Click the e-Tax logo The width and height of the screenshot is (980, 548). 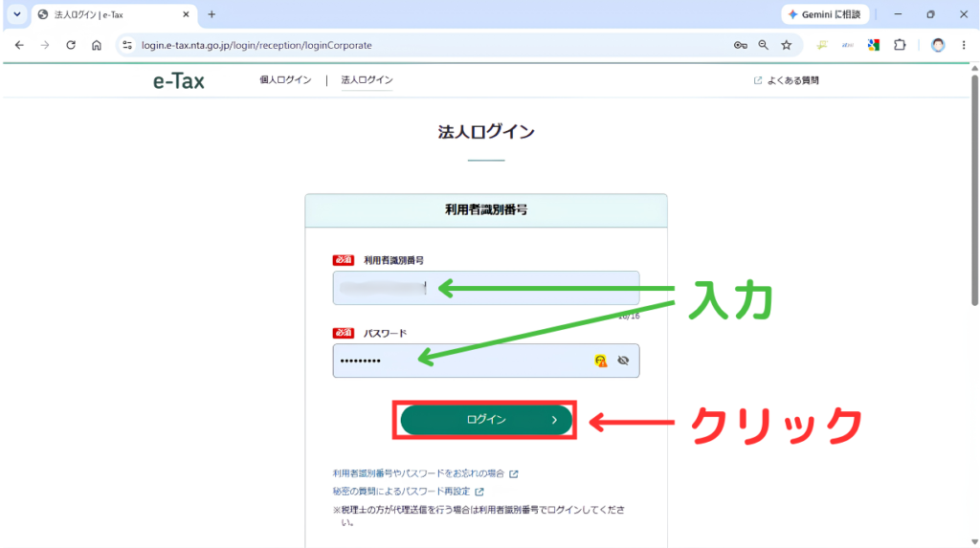179,80
